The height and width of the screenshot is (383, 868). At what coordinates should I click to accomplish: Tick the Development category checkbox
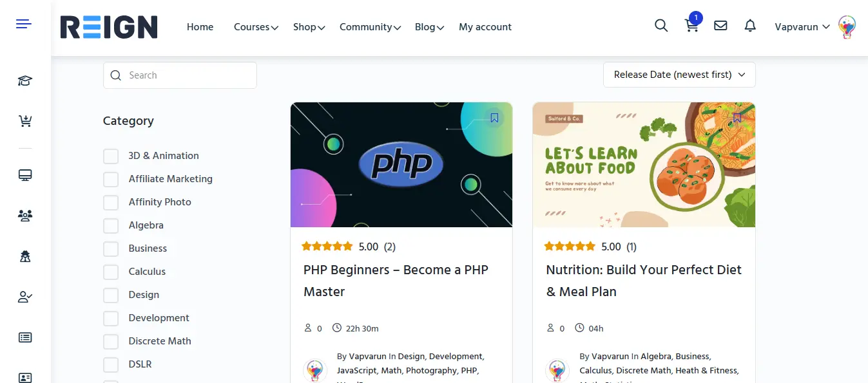point(111,318)
